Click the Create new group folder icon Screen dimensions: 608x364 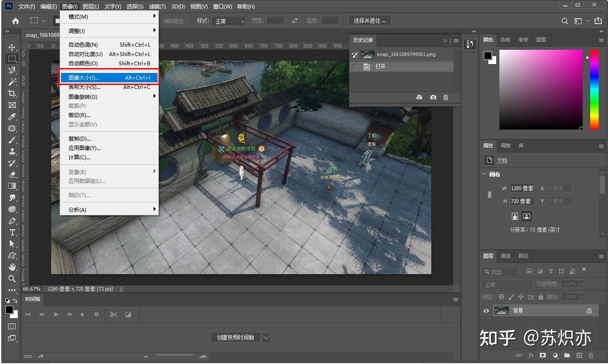pyautogui.click(x=567, y=356)
